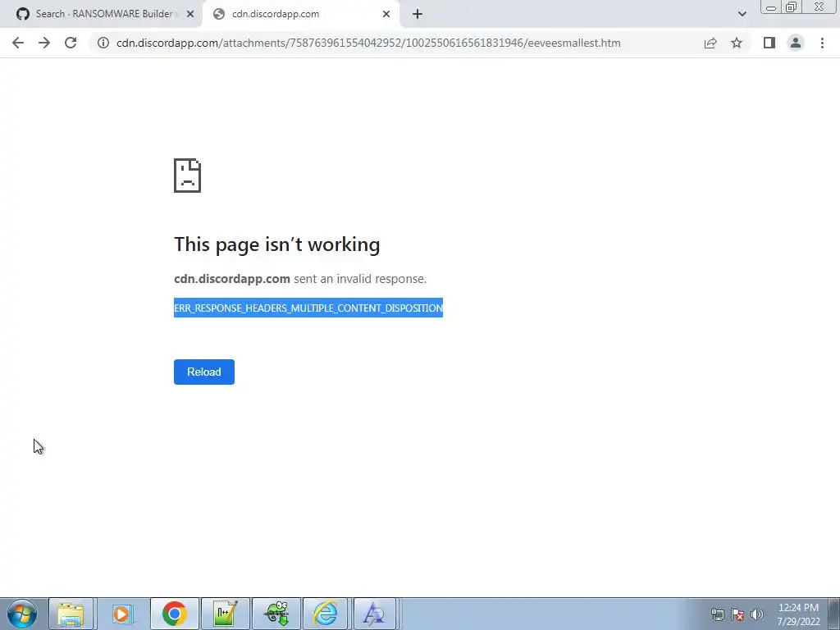Click the This page isn't working heading

coord(277,244)
